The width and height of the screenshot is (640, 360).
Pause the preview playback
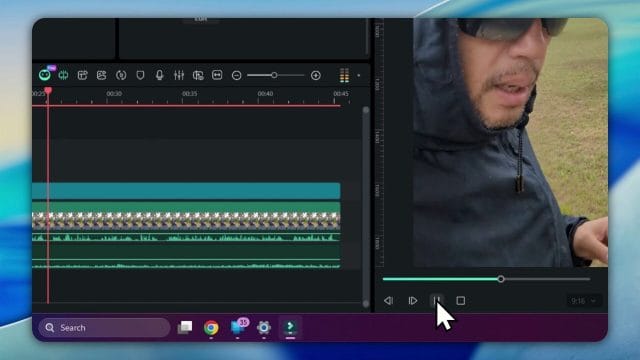coord(437,301)
